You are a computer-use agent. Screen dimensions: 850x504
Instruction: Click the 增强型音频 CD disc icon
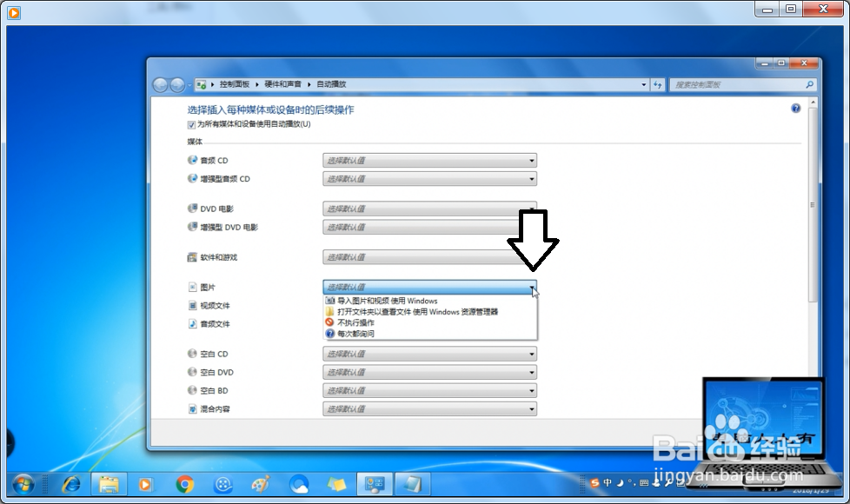192,178
